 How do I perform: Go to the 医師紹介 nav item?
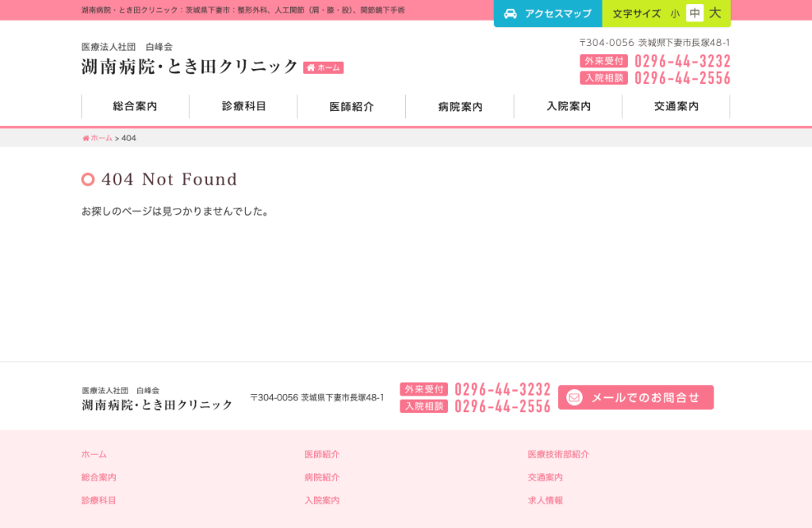[351, 107]
